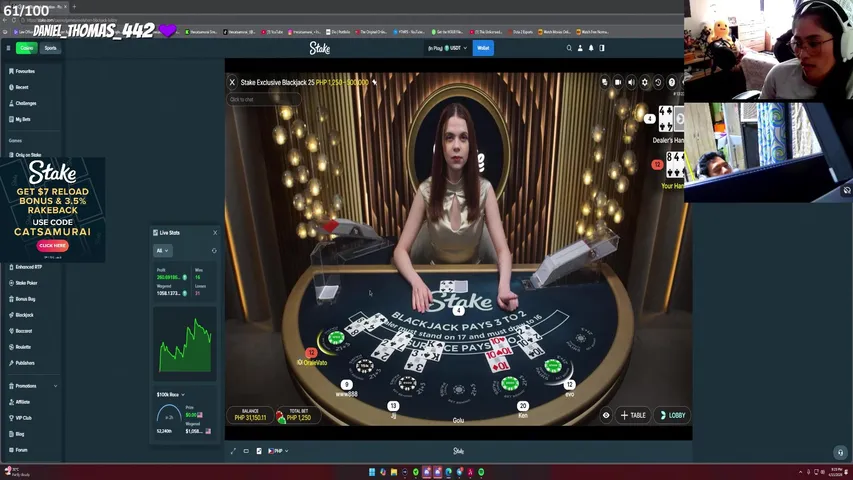
Task: Close the Stake Exclusive Blackjack game
Action: tap(232, 83)
